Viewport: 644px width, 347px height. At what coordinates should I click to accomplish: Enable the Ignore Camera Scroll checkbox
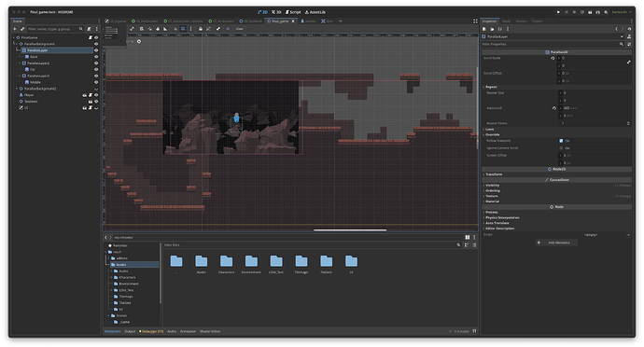click(561, 148)
